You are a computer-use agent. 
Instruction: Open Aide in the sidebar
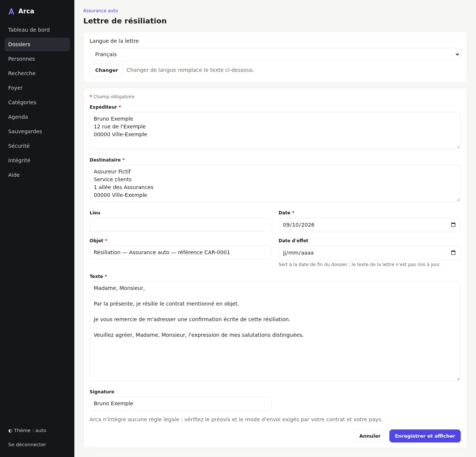pos(37,175)
